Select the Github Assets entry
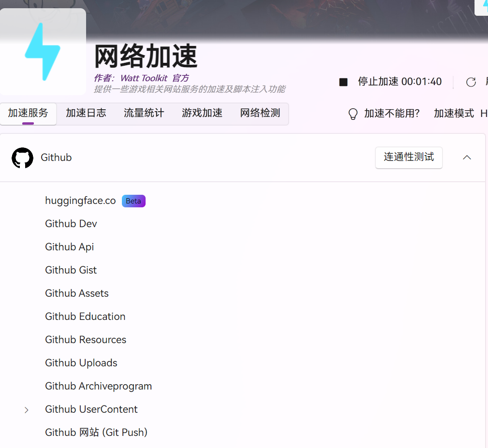This screenshot has width=488, height=448. pos(77,293)
